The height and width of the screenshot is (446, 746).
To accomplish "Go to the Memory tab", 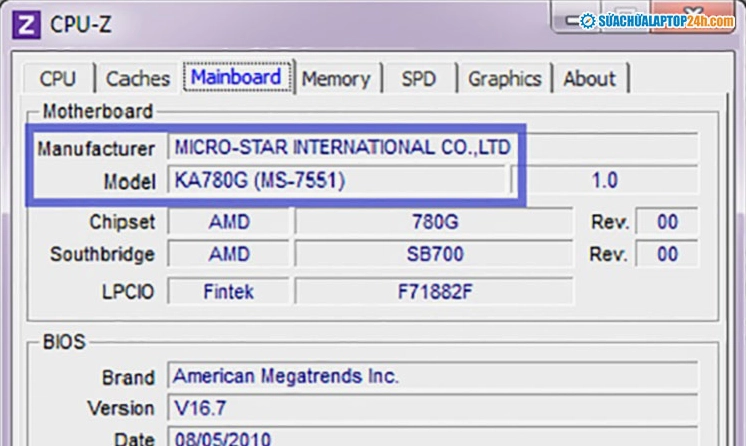I will point(336,79).
